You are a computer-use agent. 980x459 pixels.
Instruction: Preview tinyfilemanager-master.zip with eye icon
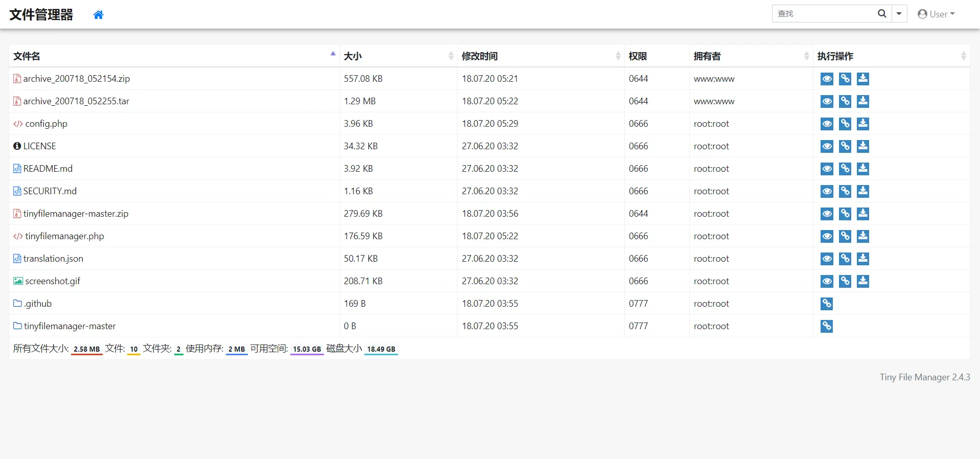point(827,214)
